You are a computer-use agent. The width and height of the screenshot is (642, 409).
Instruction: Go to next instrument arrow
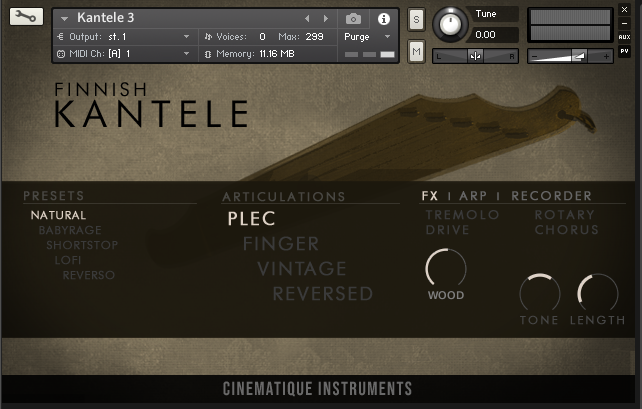[326, 18]
